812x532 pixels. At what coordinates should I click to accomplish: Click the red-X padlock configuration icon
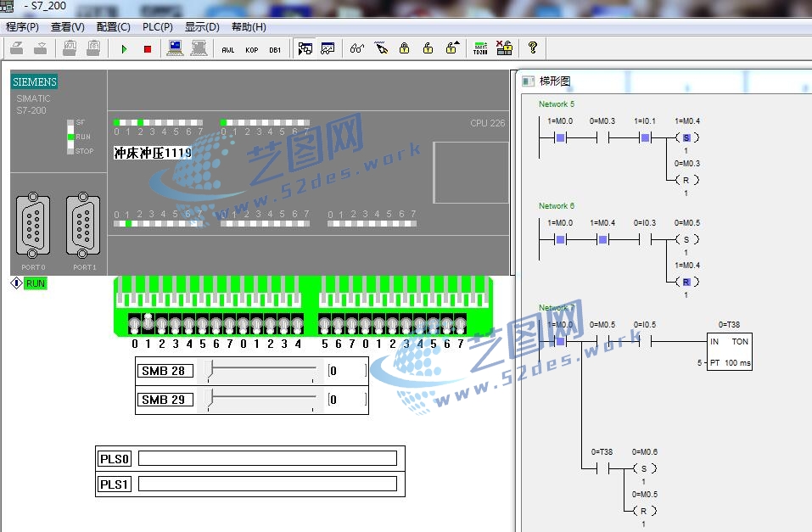click(x=504, y=48)
